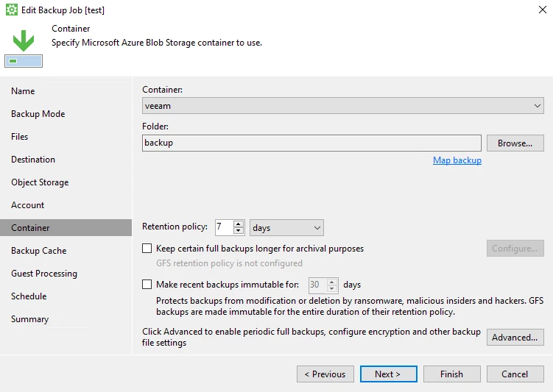The height and width of the screenshot is (392, 553).
Task: Go back with the Previous button
Action: 325,374
